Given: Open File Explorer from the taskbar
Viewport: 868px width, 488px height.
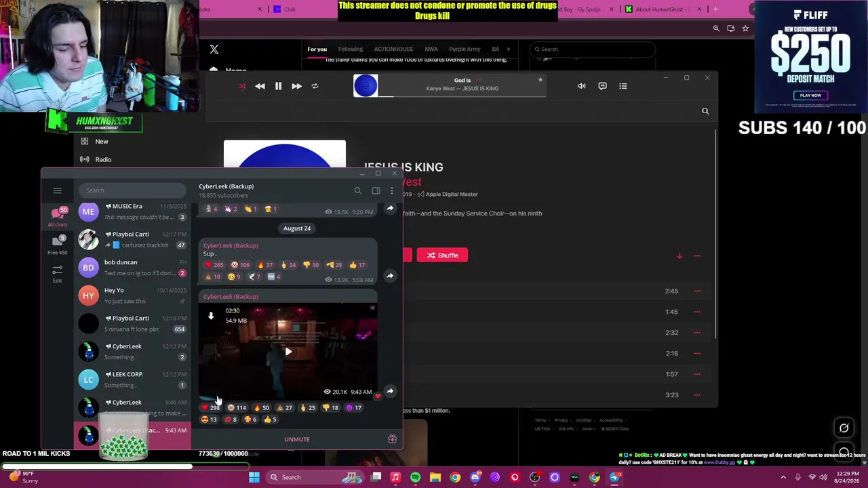Looking at the screenshot, I should coord(435,477).
